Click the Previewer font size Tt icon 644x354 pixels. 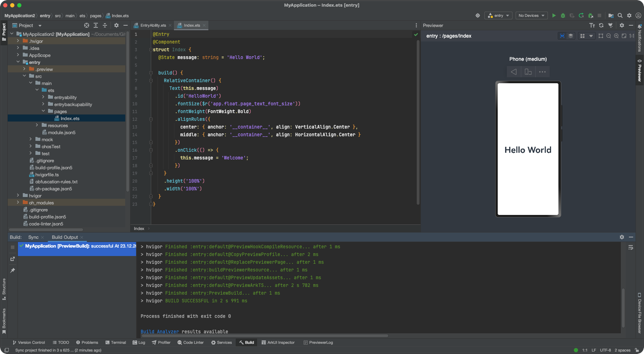tap(592, 25)
